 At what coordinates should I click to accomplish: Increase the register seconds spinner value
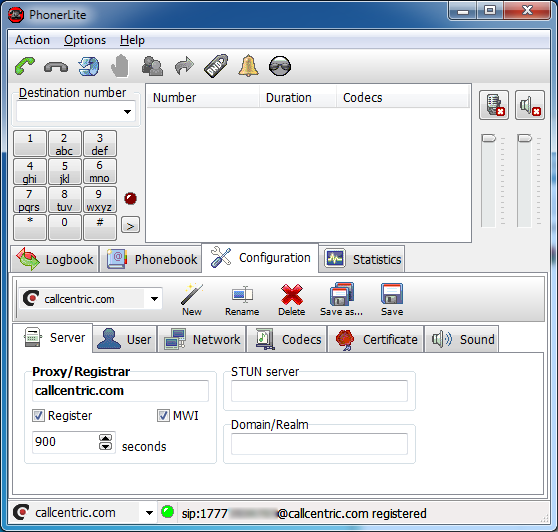pos(105,438)
